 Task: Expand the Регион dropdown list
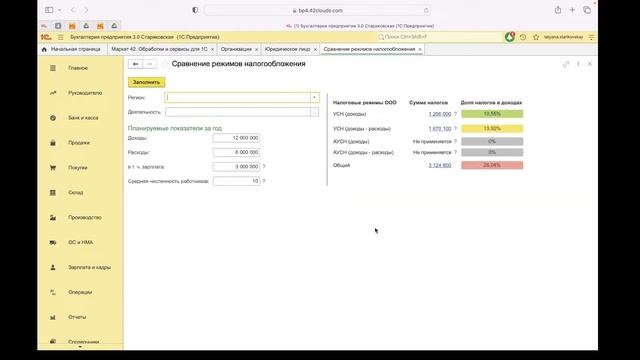point(314,98)
